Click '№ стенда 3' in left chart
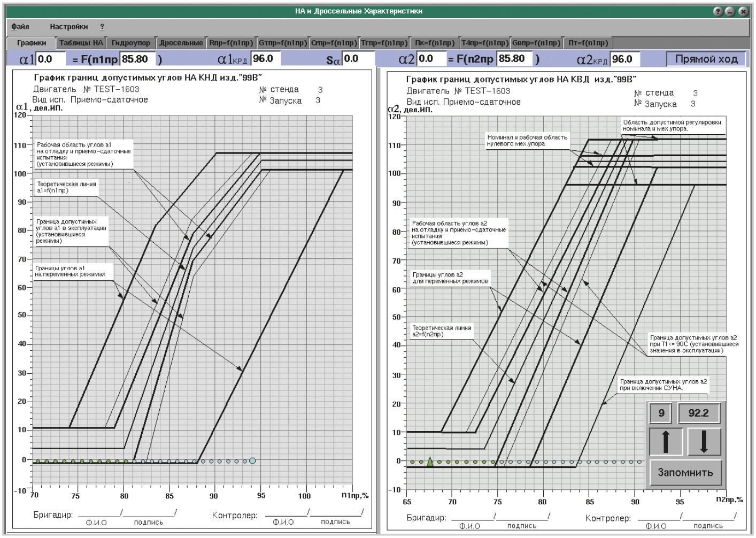Image resolution: width=756 pixels, height=538 pixels. coord(291,89)
